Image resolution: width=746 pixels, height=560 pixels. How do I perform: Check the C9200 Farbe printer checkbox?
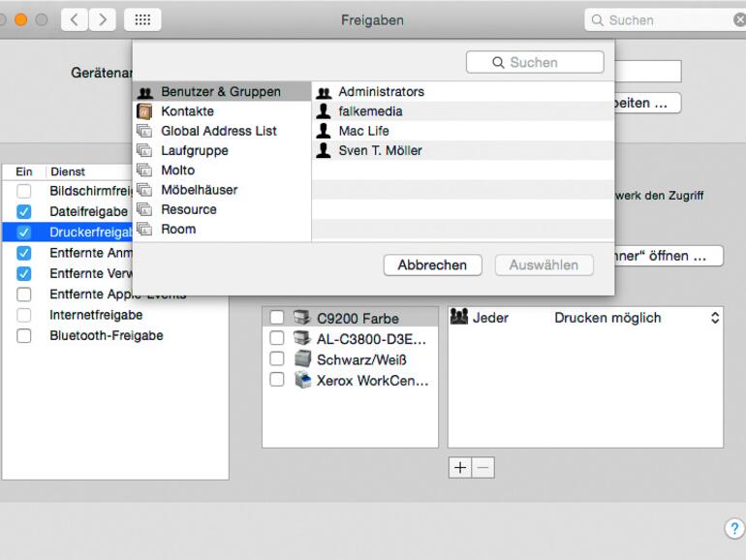[x=277, y=318]
